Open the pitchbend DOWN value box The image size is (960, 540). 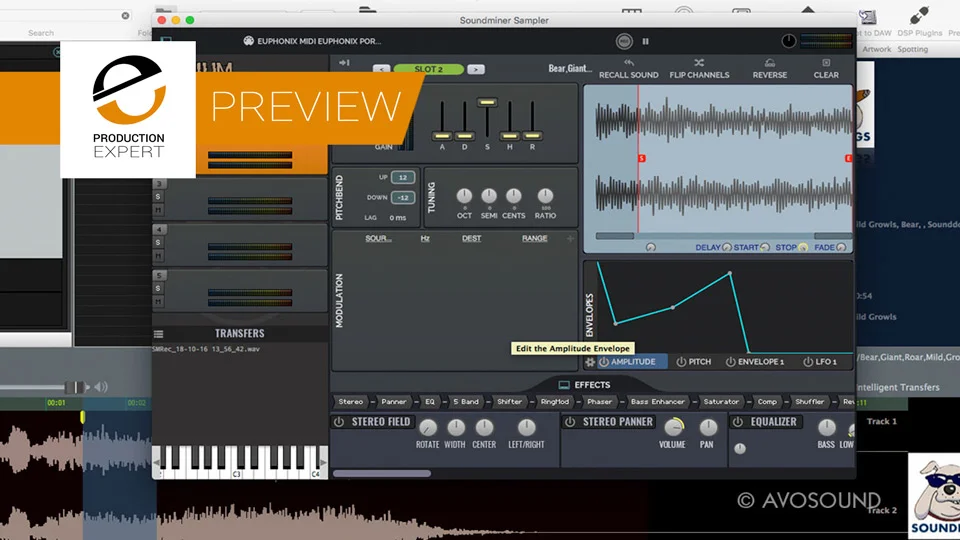(403, 198)
